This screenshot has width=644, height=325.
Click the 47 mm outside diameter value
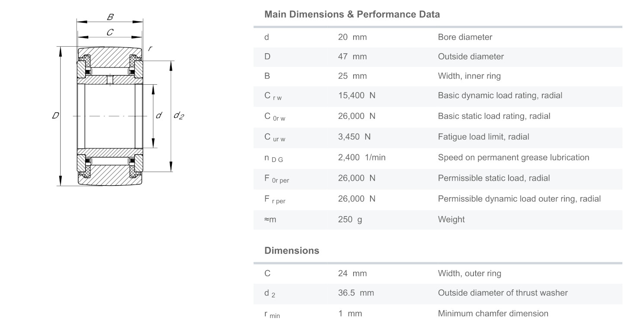(x=352, y=57)
